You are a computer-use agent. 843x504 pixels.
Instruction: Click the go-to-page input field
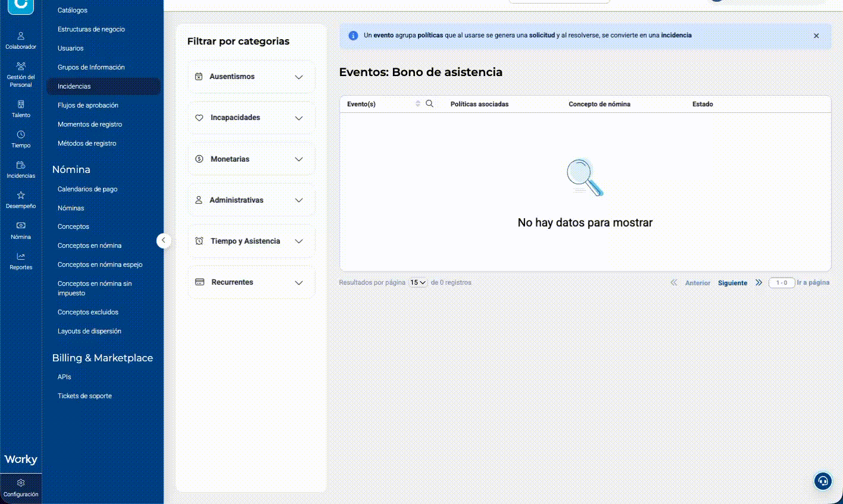click(782, 283)
